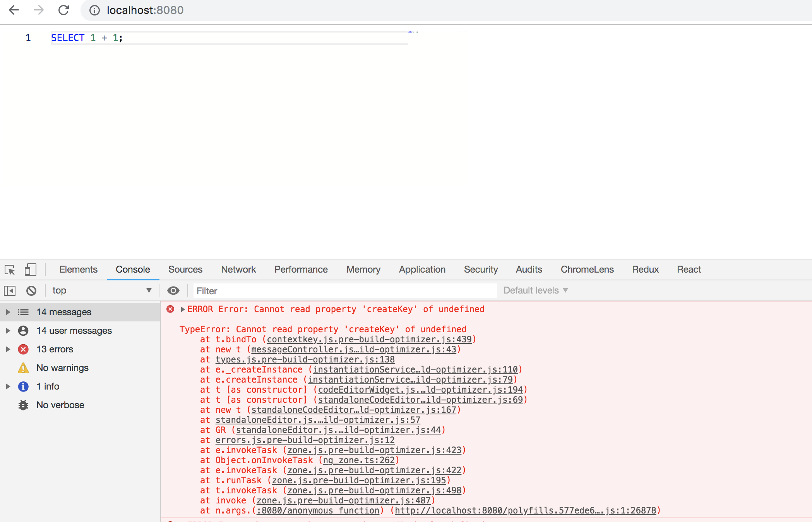Open the Redux tab
Viewport: 812px width, 522px height.
(x=645, y=270)
